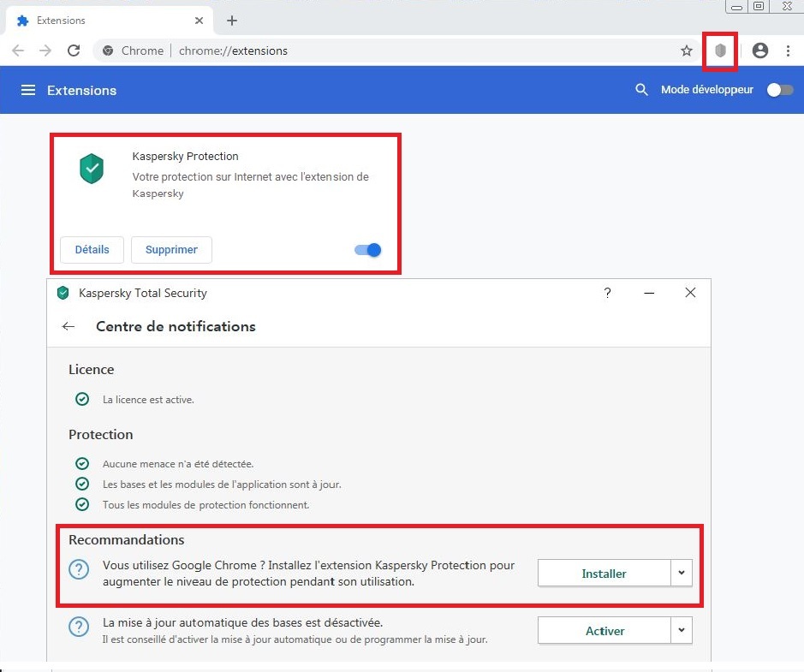Click question icon beside automatic update recommendation
This screenshot has height=672, width=804.
(x=79, y=627)
